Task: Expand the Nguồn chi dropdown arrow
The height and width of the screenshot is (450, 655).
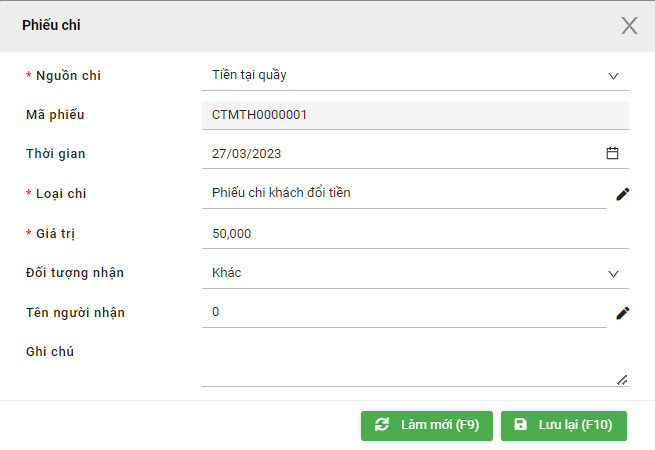Action: [613, 76]
